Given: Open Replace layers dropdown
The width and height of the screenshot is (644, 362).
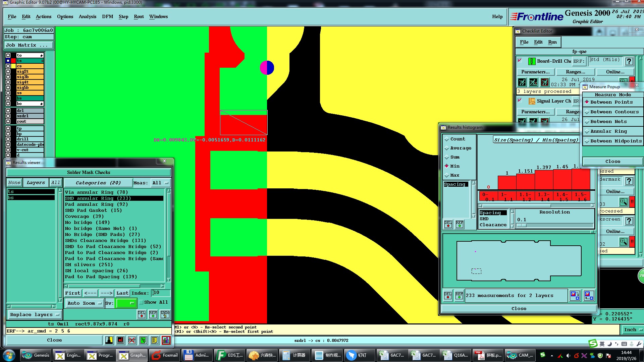Looking at the screenshot, I should coord(35,315).
